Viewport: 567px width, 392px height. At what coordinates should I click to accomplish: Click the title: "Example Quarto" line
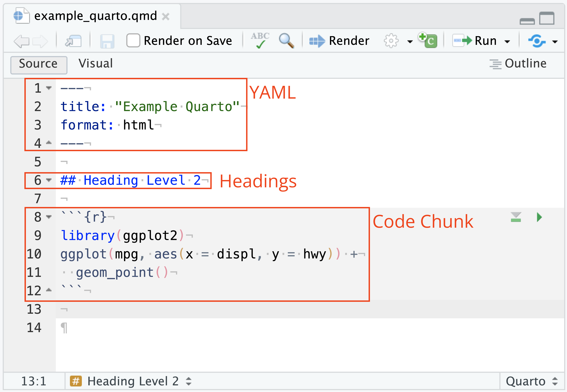click(150, 107)
